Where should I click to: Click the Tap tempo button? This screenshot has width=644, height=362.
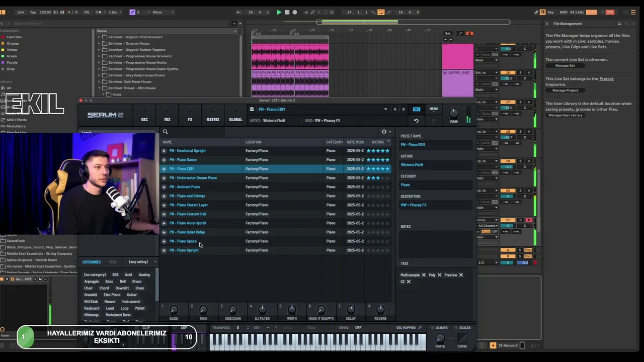click(33, 12)
